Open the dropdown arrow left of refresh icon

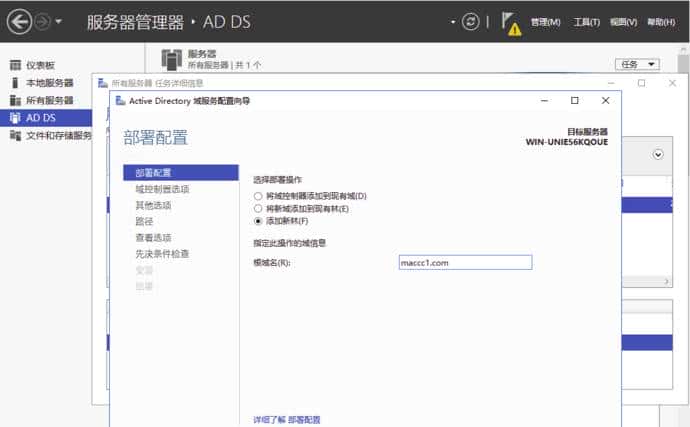pos(453,22)
